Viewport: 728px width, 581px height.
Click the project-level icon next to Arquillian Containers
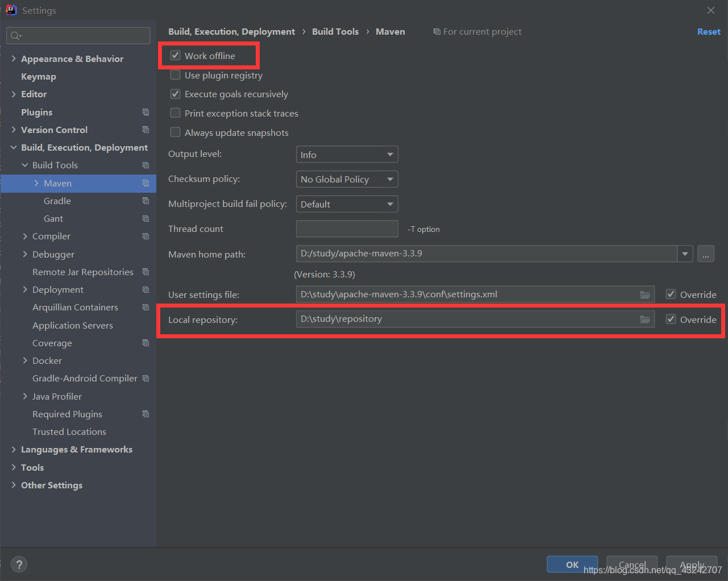[146, 307]
